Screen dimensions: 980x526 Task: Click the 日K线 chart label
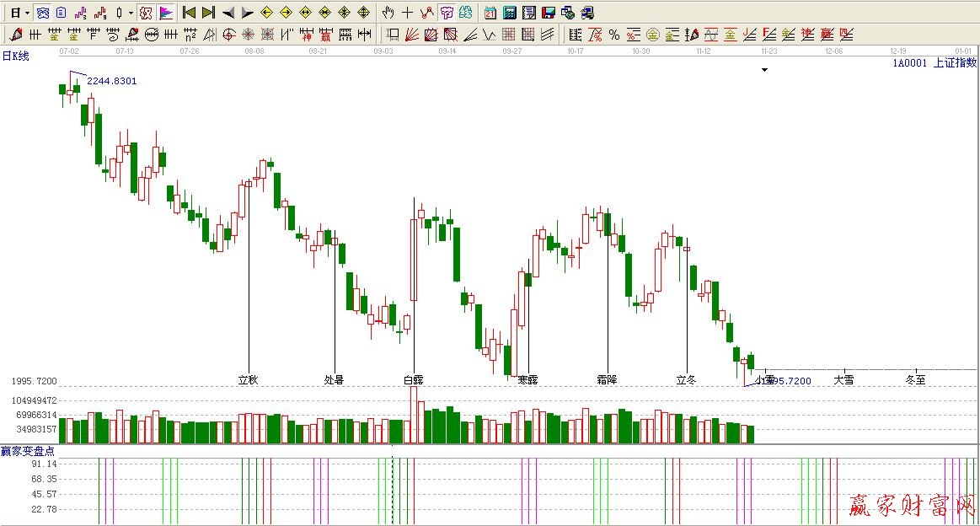coord(15,56)
